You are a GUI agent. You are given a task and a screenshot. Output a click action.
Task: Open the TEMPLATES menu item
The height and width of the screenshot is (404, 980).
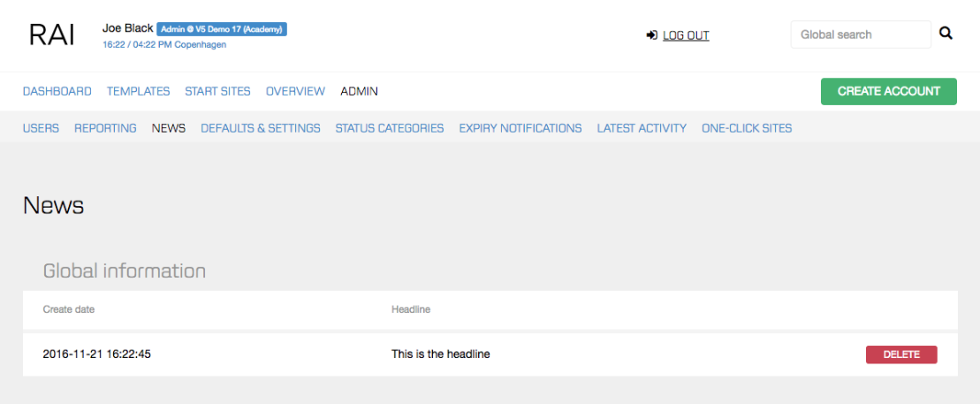[138, 91]
